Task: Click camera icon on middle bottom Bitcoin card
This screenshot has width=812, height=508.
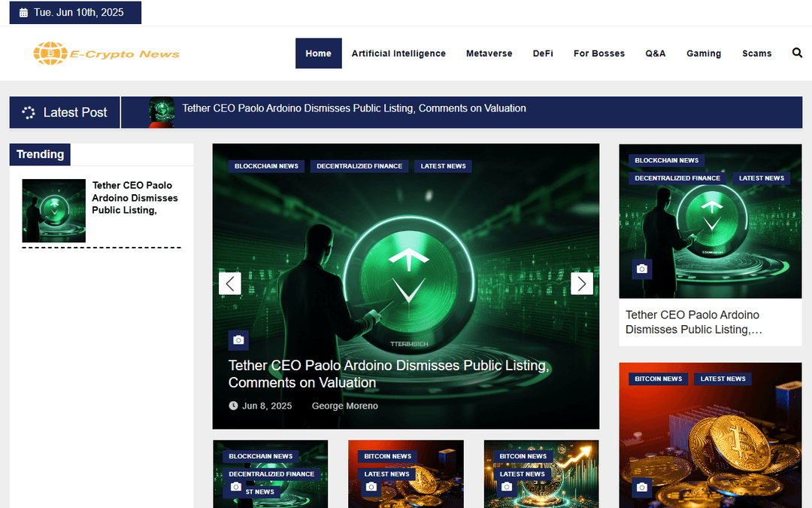Action: 371,487
